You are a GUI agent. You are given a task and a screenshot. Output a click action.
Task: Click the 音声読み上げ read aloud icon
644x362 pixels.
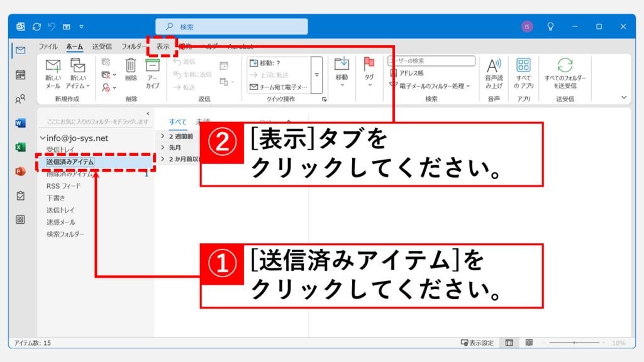coord(494,74)
